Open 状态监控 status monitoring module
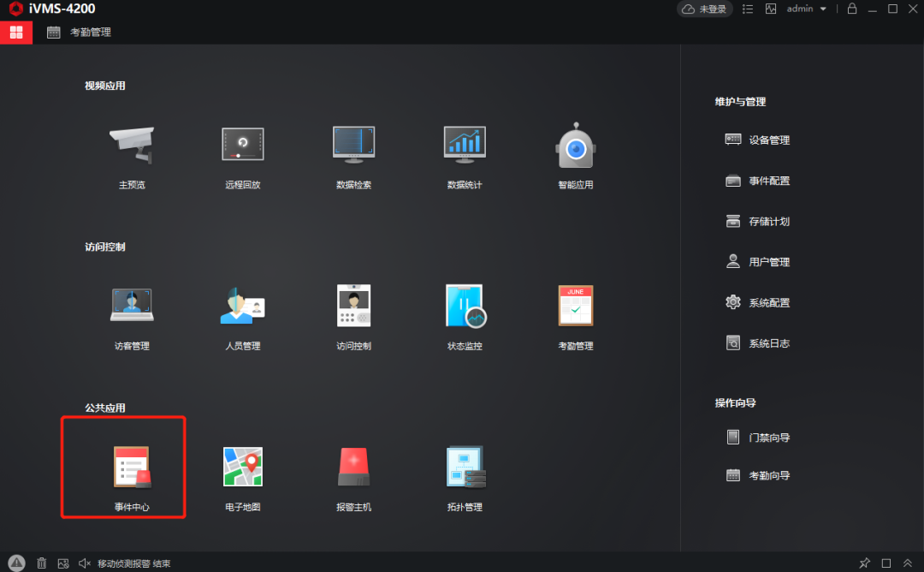Viewport: 924px width, 572px height. pyautogui.click(x=465, y=307)
